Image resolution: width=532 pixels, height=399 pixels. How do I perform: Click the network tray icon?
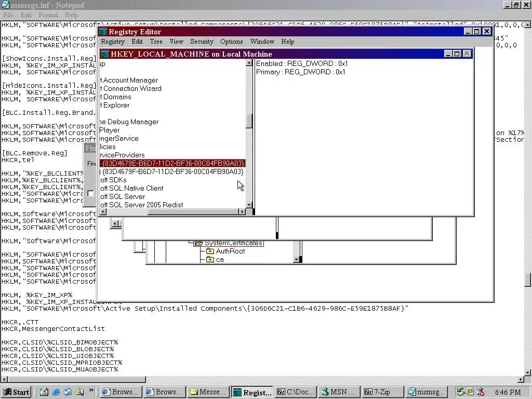460,392
